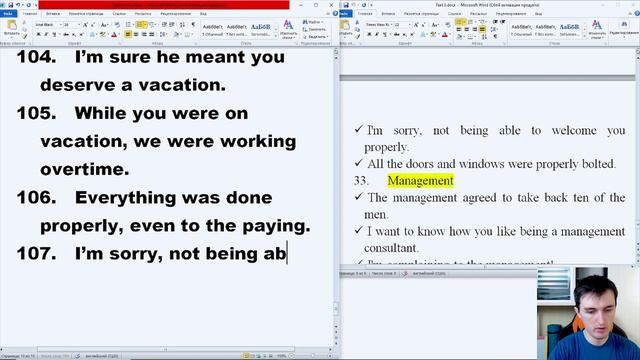The image size is (640, 360).
Task: Click language indicator in right window status bar
Action: [x=429, y=273]
